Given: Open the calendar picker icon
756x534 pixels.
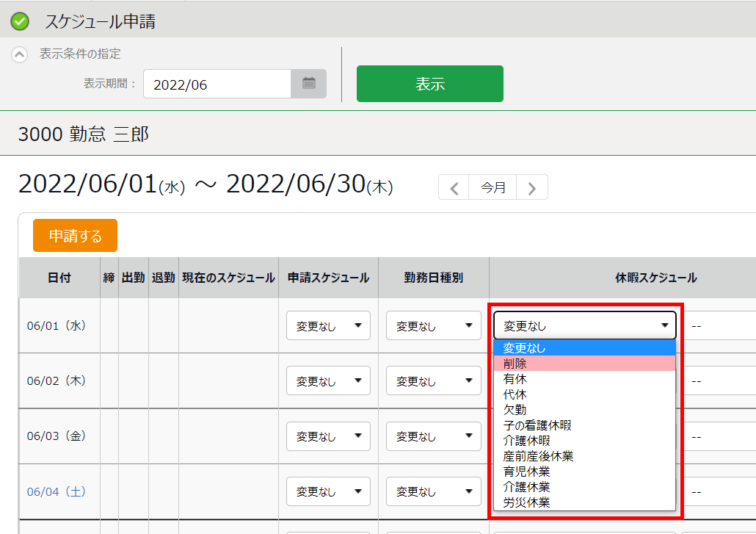Looking at the screenshot, I should (x=309, y=84).
